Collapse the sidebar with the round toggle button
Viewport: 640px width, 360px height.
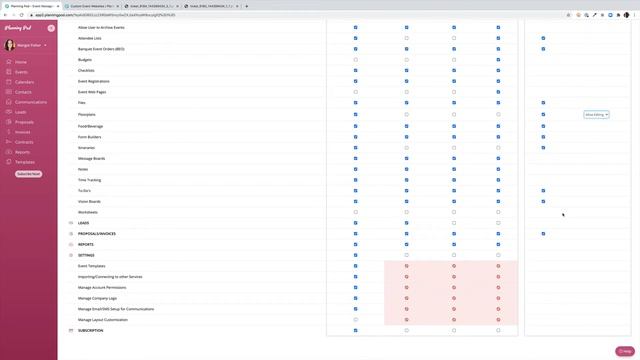51,28
